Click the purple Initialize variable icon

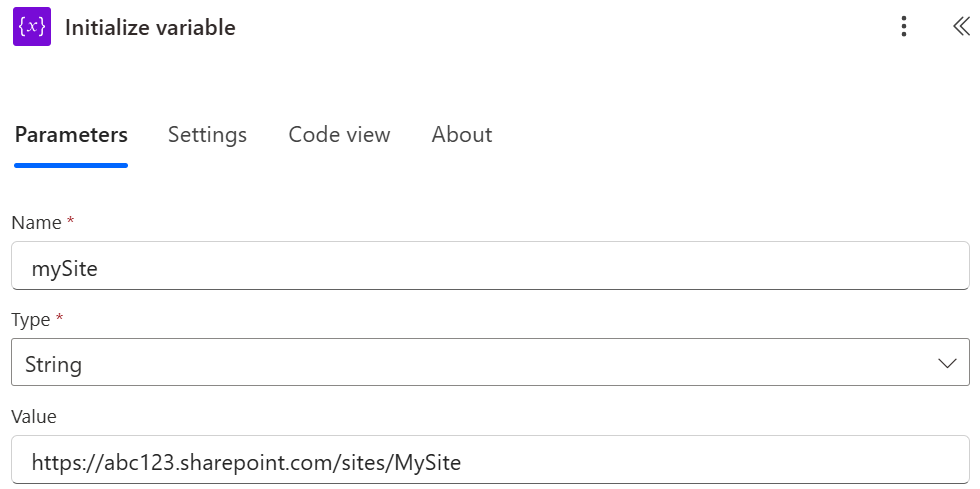(x=32, y=27)
